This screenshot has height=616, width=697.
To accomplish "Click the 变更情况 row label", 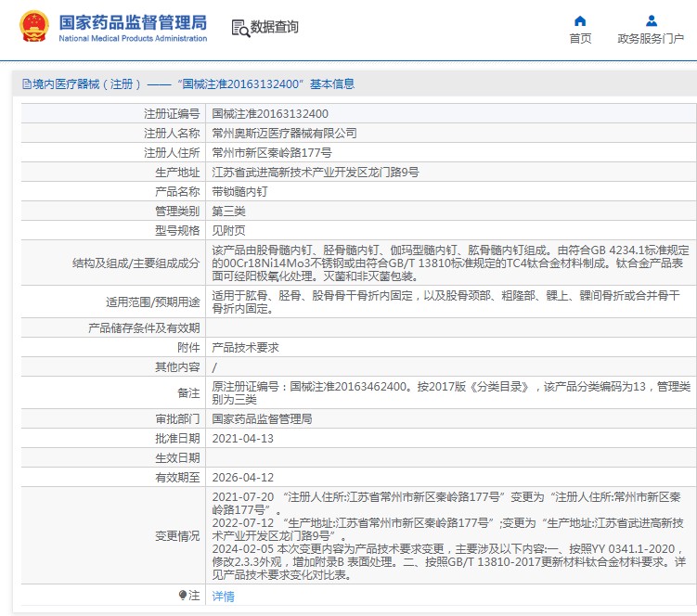I will (x=177, y=536).
